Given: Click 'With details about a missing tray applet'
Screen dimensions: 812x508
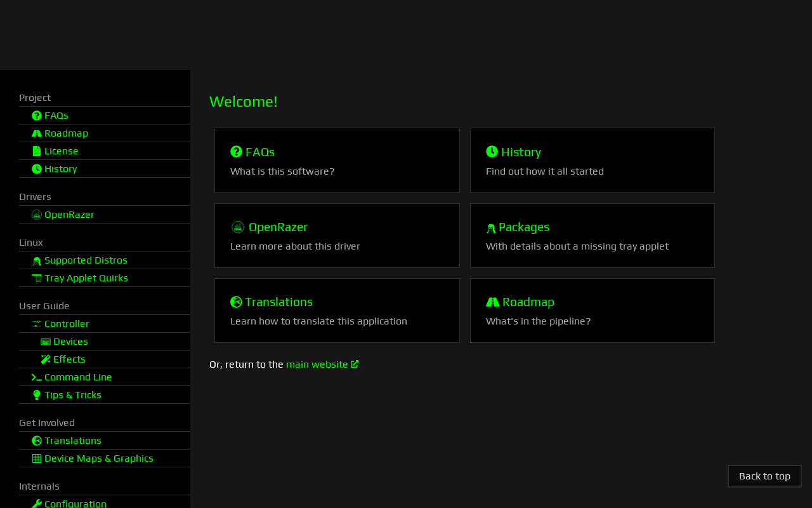Looking at the screenshot, I should click(x=577, y=246).
